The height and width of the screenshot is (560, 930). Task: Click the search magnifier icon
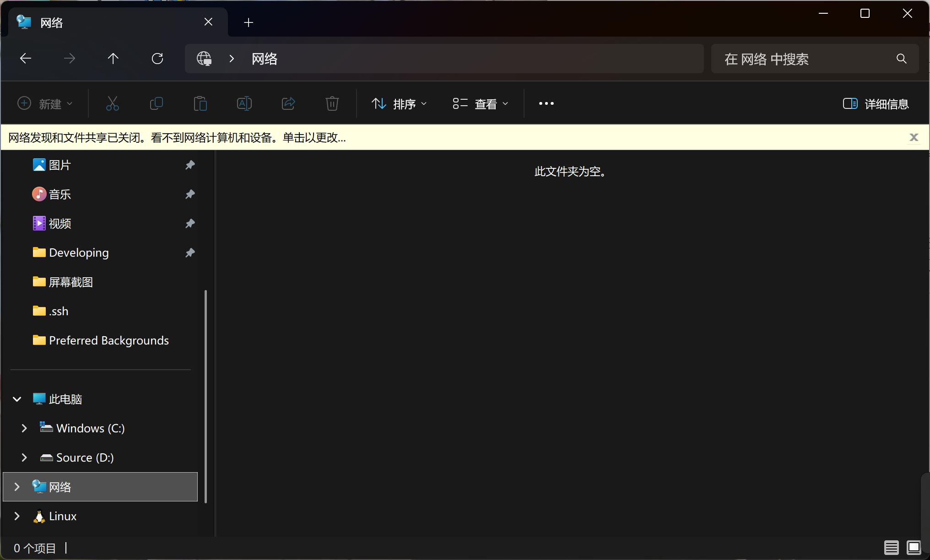tap(902, 59)
